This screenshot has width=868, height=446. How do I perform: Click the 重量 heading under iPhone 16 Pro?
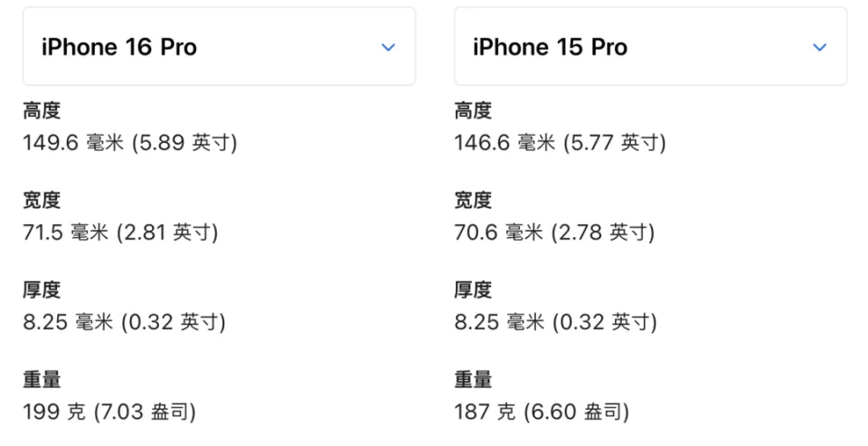(42, 380)
